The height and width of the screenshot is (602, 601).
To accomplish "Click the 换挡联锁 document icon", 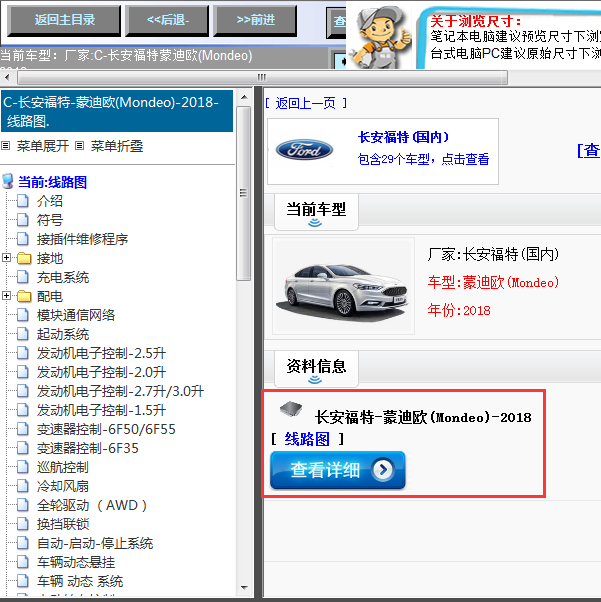I will [x=23, y=524].
